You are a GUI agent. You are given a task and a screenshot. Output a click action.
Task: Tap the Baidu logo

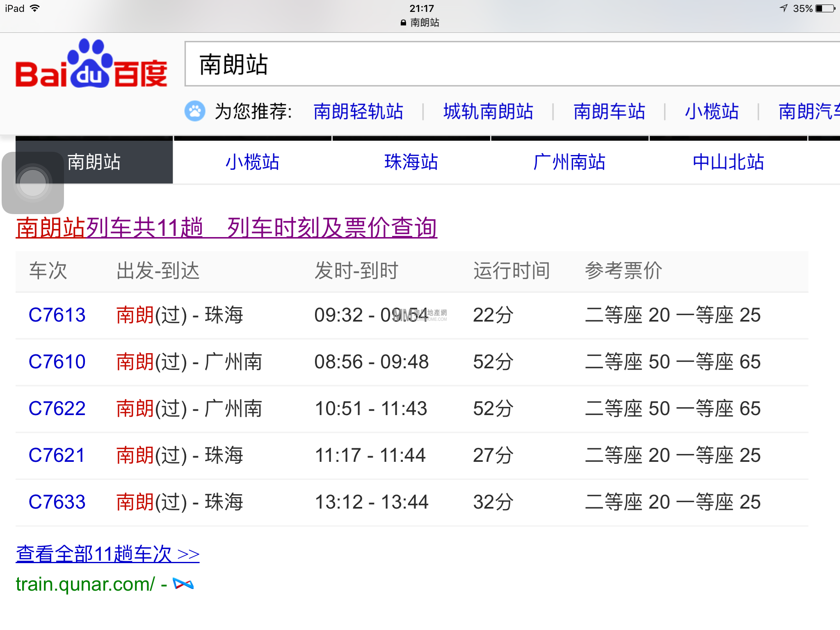[x=91, y=64]
